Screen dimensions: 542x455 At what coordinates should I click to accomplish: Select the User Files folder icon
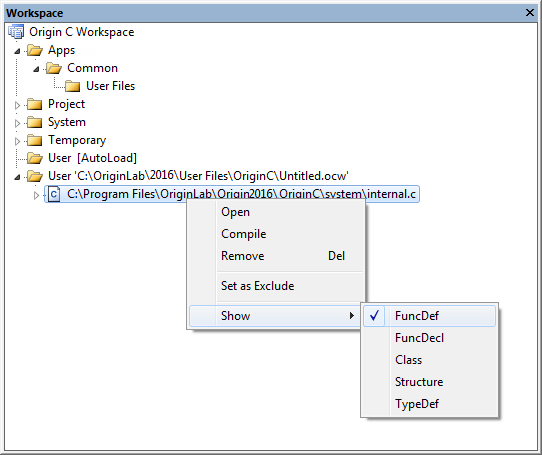(x=73, y=86)
